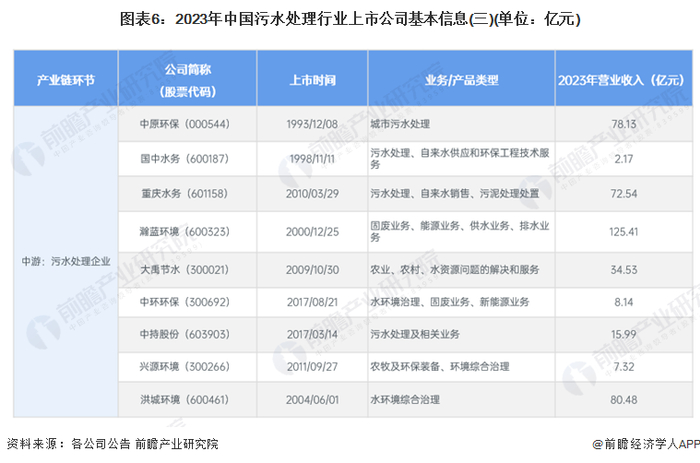Screen dimensions: 700x463
Task: Click the revenue value '2.17'
Action: coord(624,159)
